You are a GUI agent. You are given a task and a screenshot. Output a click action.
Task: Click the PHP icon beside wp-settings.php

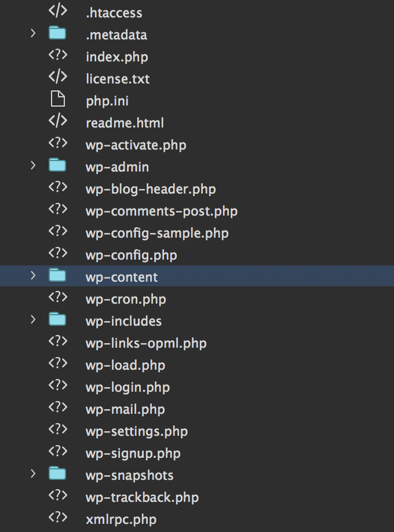(x=58, y=429)
